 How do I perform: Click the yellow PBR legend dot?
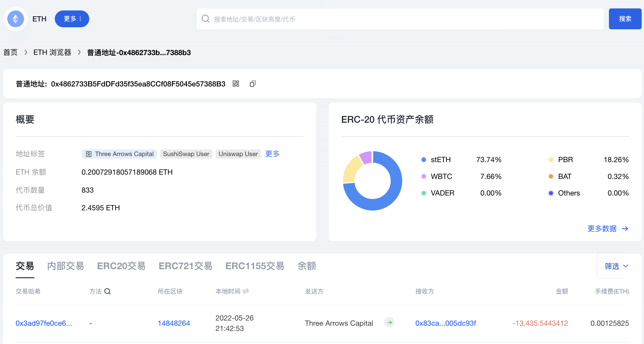[551, 160]
